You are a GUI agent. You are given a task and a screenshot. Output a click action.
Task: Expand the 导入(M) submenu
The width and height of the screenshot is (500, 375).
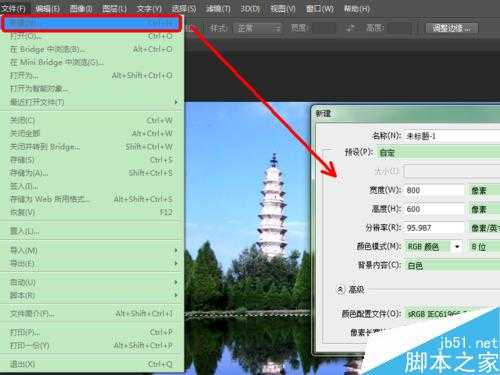click(92, 250)
